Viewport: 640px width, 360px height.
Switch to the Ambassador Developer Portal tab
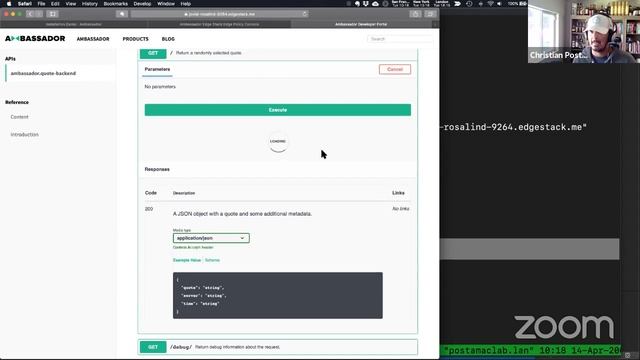(x=361, y=24)
